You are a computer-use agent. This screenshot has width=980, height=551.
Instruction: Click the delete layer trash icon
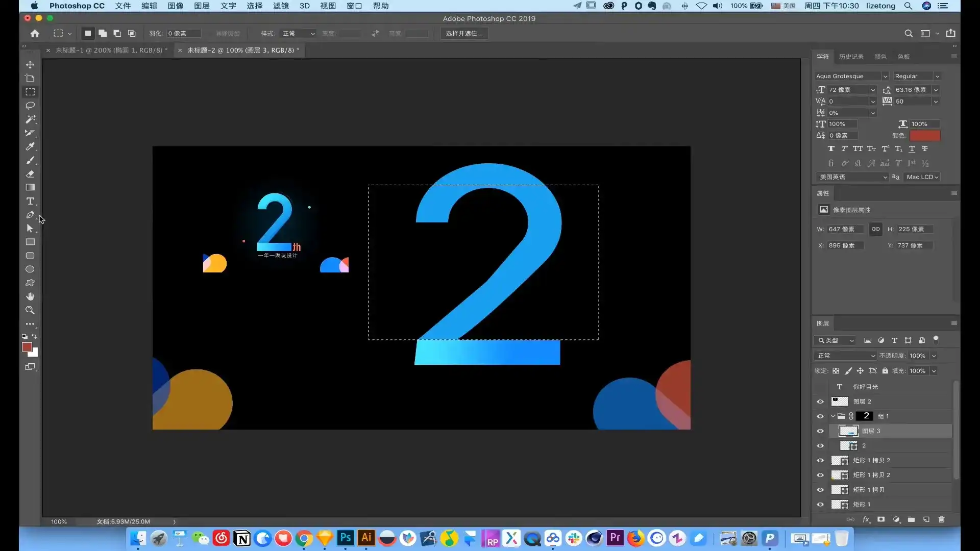tap(941, 519)
